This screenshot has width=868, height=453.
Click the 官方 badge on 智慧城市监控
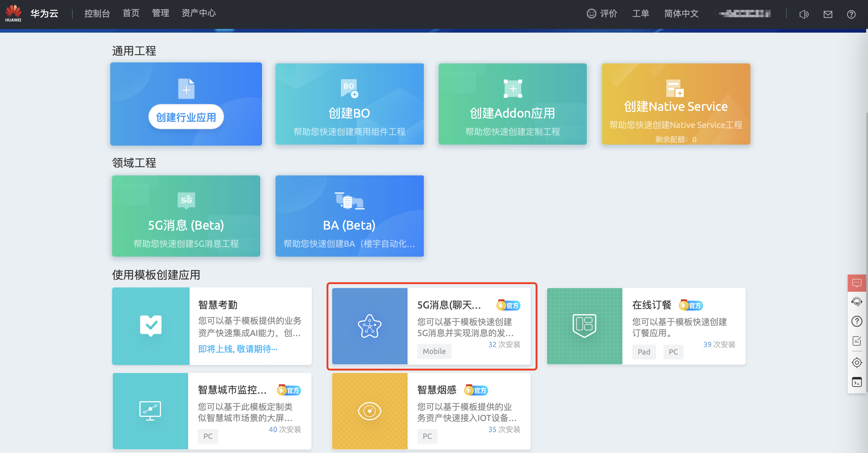point(289,390)
